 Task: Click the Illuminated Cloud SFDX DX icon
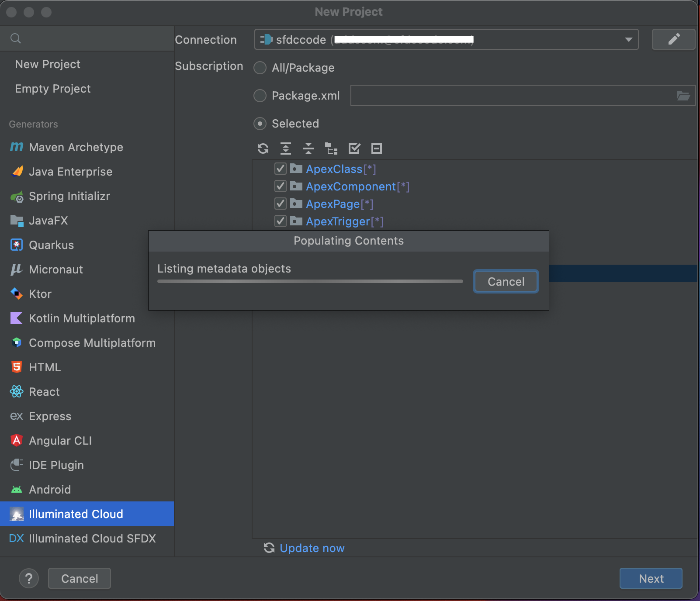(17, 539)
